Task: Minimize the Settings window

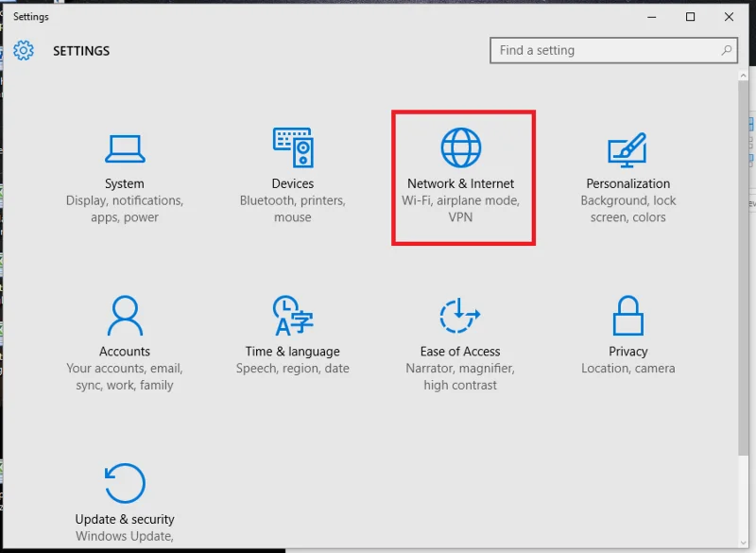Action: (x=652, y=17)
